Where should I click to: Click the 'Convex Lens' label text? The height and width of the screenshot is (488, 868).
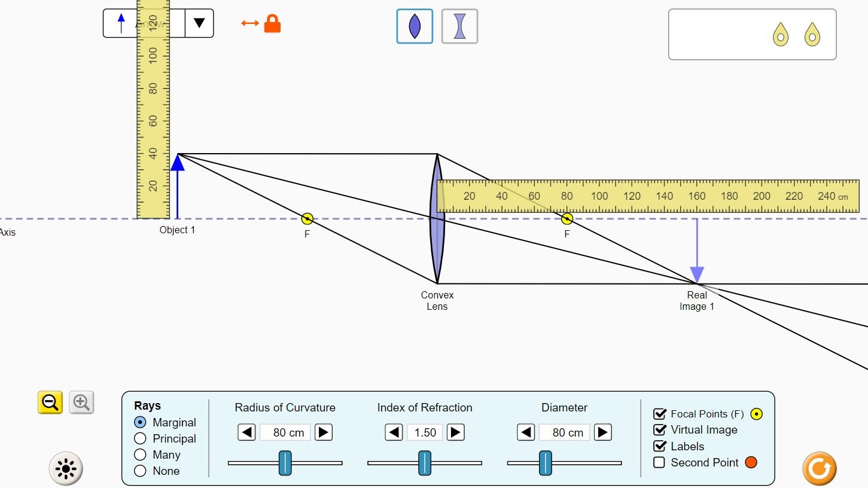(437, 301)
